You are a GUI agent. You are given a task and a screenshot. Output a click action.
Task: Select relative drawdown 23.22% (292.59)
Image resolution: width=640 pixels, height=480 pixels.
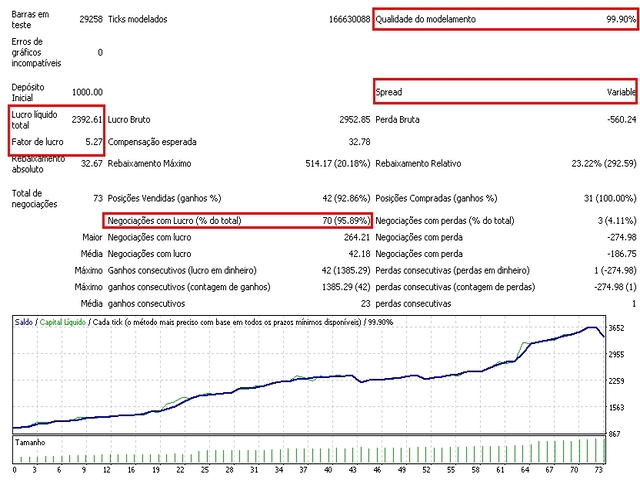point(604,164)
